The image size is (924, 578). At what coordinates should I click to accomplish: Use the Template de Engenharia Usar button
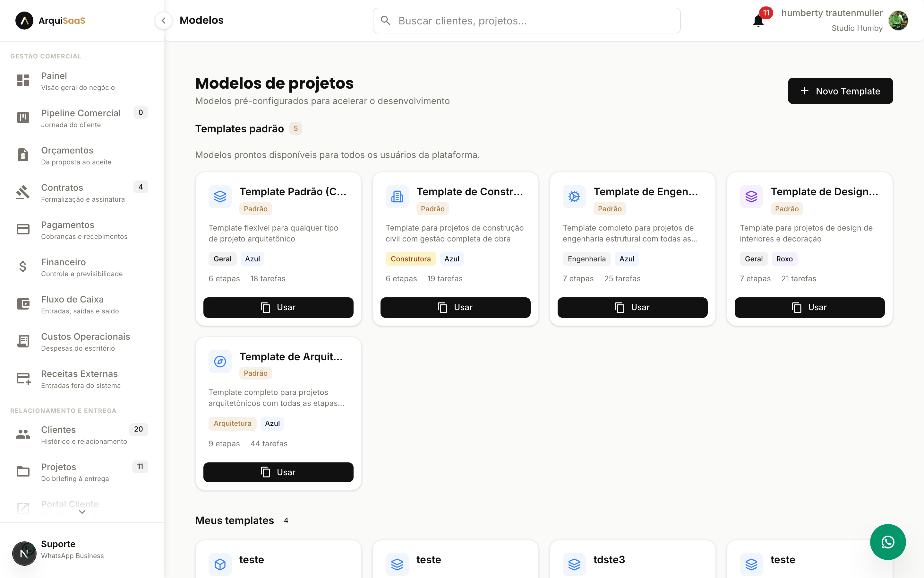(632, 307)
